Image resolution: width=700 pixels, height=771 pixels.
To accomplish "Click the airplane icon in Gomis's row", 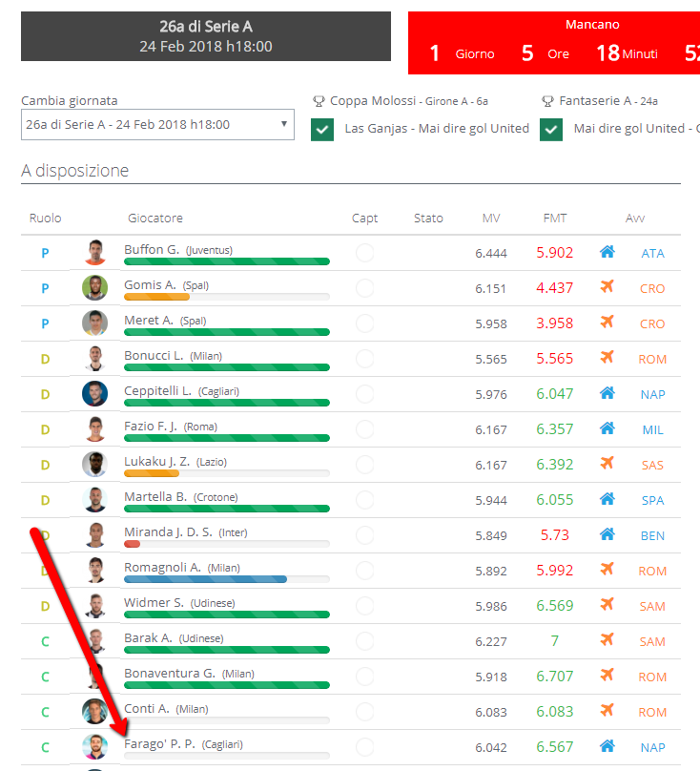I will coord(607,287).
